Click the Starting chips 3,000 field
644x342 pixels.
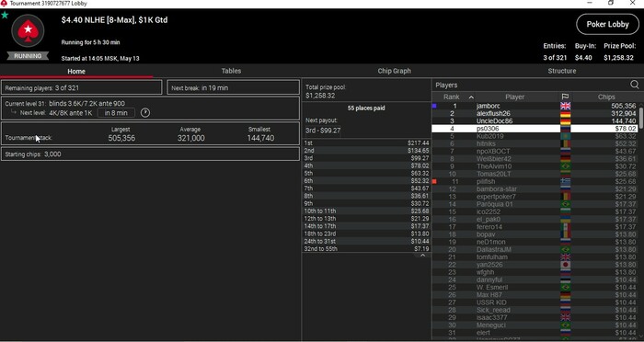tap(150, 154)
